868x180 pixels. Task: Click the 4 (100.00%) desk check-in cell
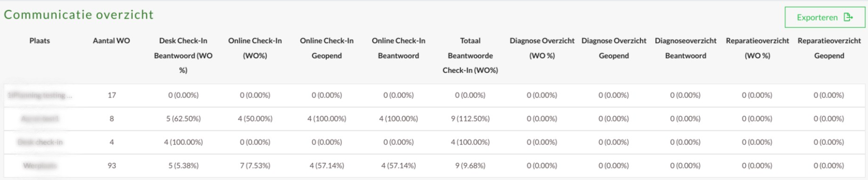183,142
